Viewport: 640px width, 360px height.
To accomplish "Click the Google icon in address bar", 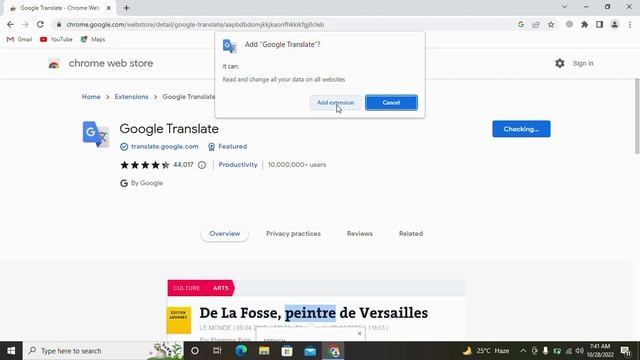I will [x=521, y=24].
